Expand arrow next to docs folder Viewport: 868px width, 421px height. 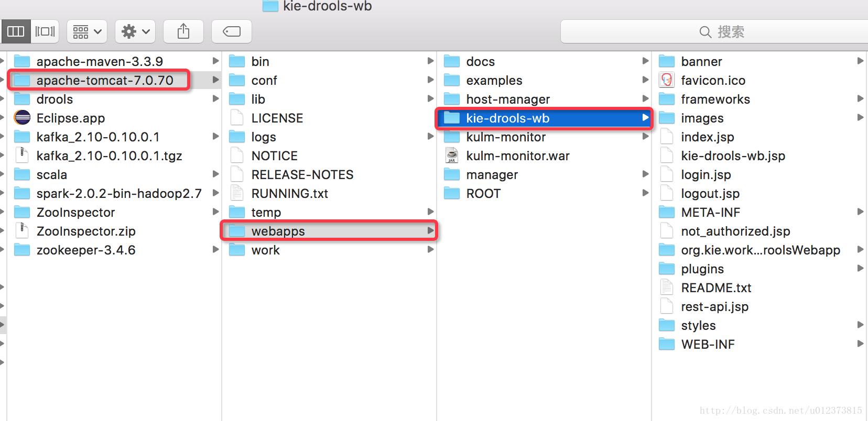(x=645, y=61)
